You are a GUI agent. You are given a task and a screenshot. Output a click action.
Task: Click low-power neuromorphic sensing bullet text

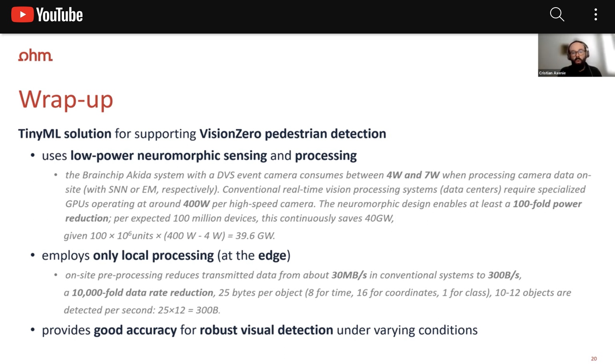coord(169,156)
